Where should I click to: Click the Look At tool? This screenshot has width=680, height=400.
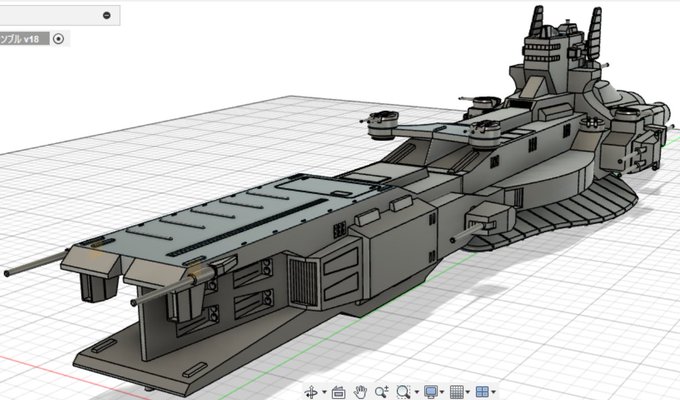click(338, 392)
